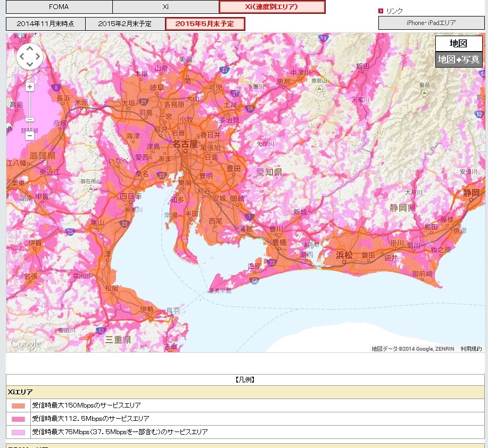The image size is (488, 448).
Task: Click the 岡崎 label on the map
Action: coord(237,199)
